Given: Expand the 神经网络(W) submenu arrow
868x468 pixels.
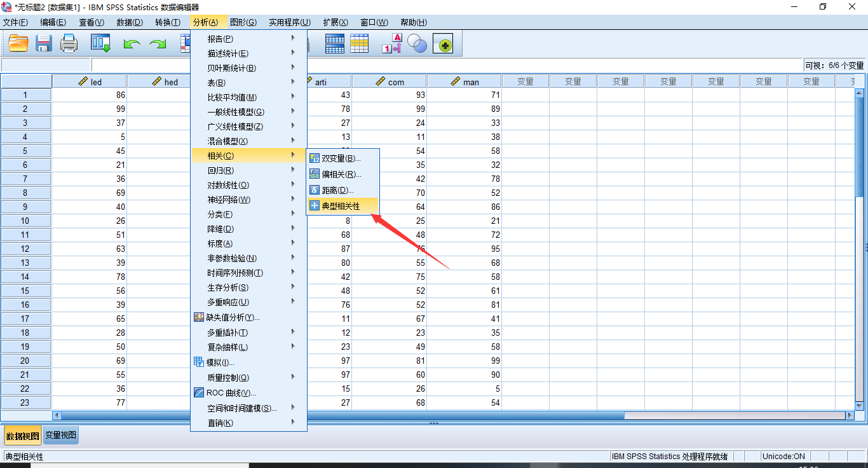Looking at the screenshot, I should point(293,199).
